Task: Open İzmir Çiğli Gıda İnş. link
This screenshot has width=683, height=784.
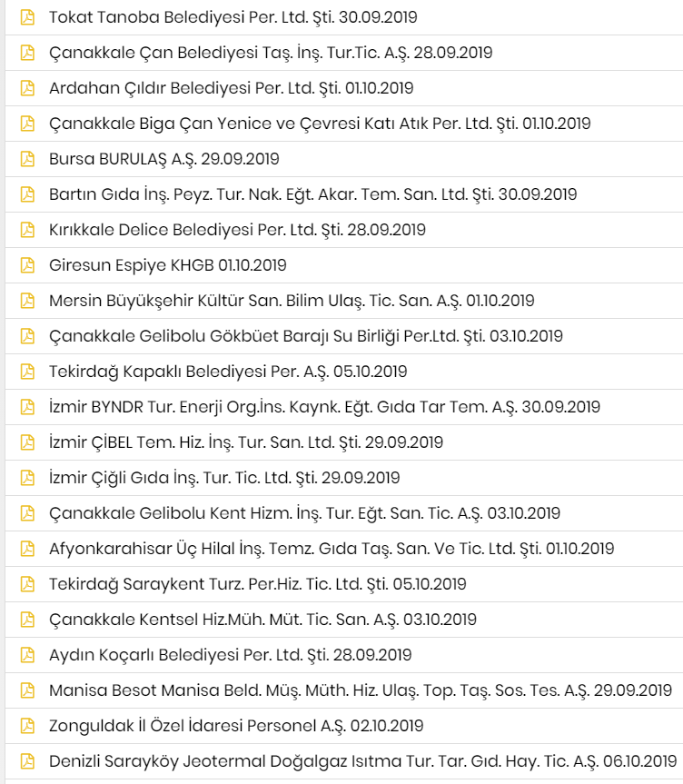Action: point(224,478)
